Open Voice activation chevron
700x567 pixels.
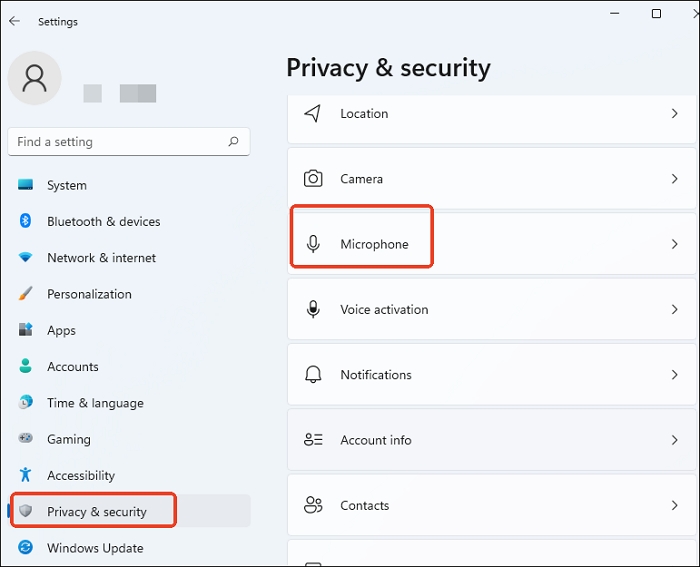tap(675, 310)
